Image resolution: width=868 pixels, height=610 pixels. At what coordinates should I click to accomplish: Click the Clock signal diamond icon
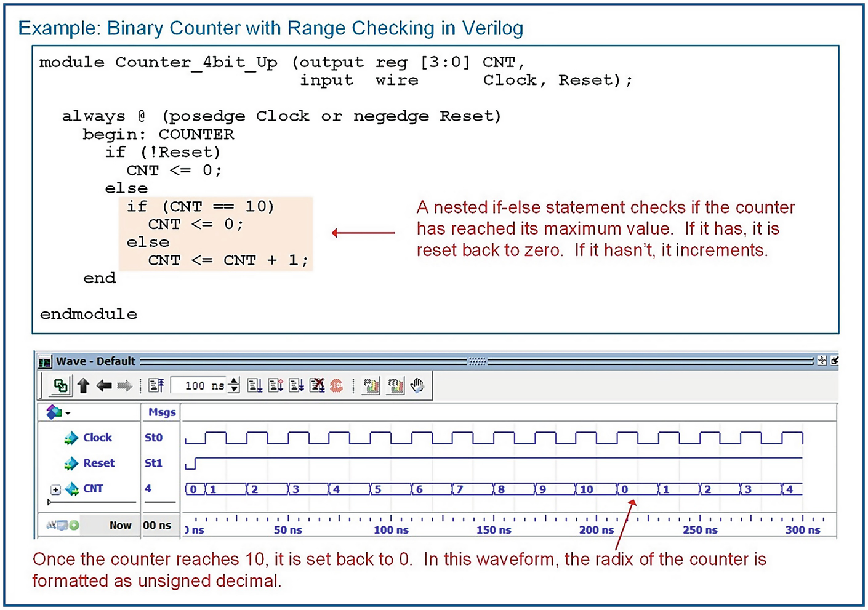coord(70,438)
